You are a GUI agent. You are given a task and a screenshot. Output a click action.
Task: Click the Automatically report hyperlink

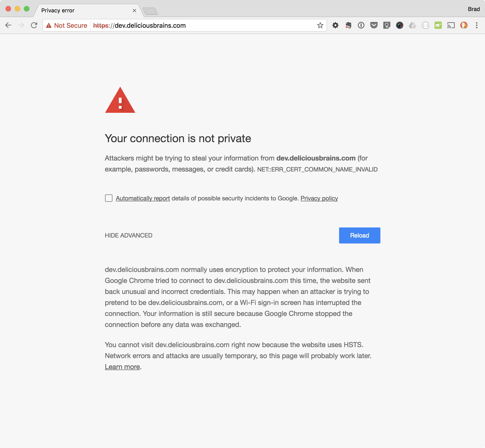143,198
